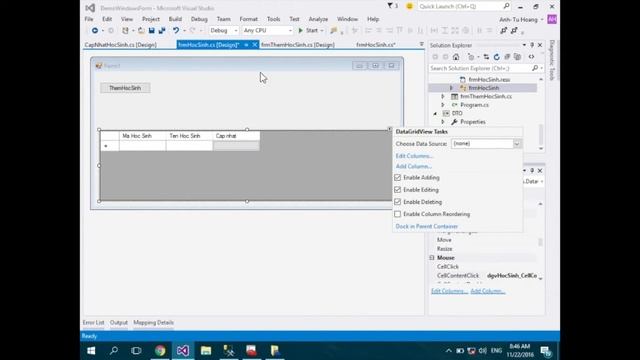This screenshot has height=360, width=640.
Task: Click the Show All Files icon
Action: [x=518, y=57]
